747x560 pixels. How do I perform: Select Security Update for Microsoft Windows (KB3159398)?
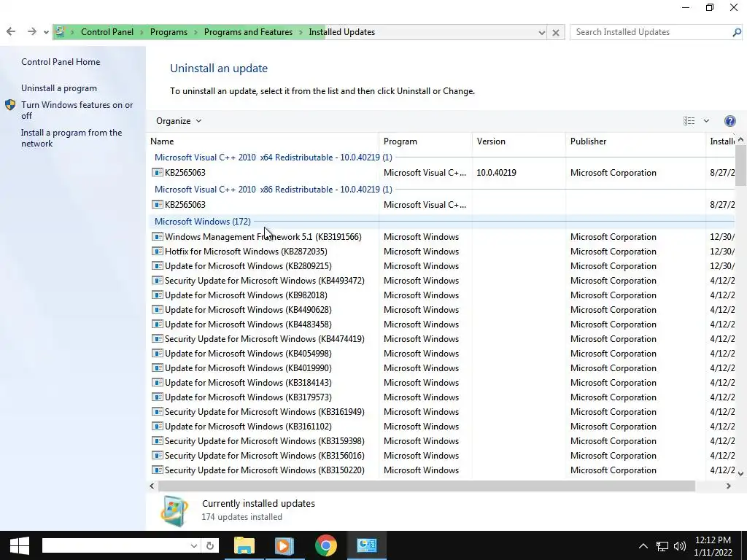(x=442, y=441)
